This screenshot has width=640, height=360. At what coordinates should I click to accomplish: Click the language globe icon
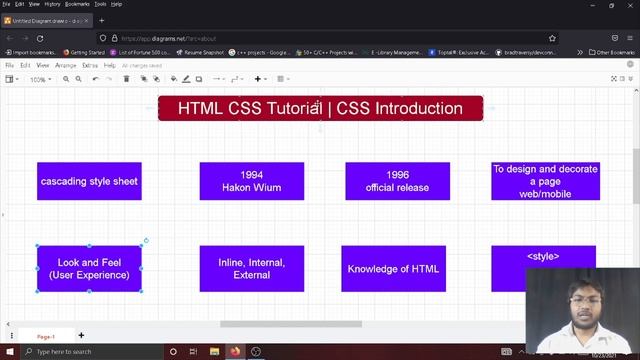click(630, 64)
